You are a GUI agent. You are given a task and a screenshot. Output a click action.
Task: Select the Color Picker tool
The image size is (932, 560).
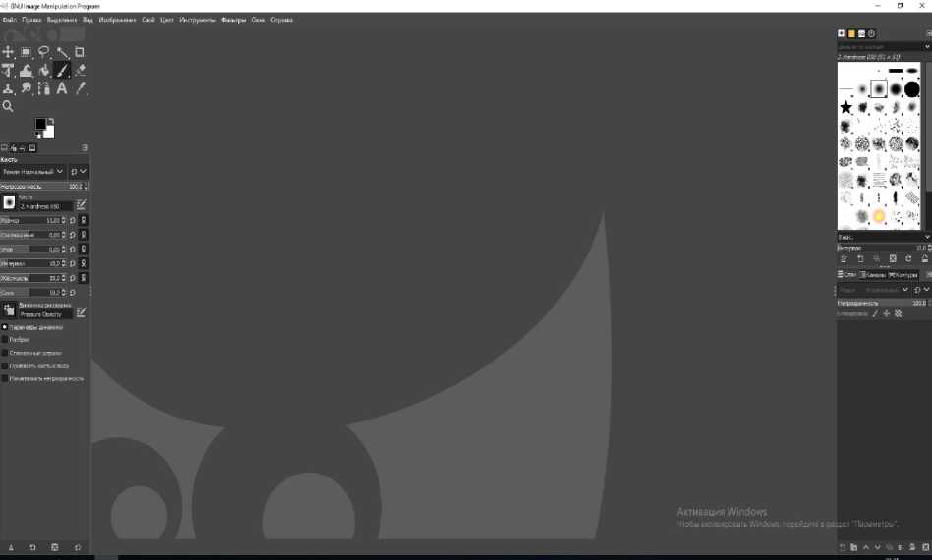coord(80,88)
